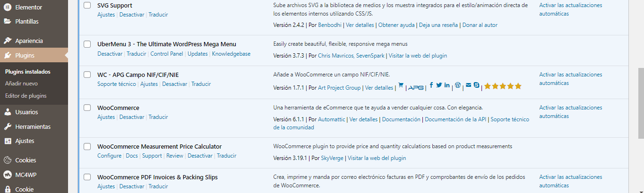Click the Twitter bird icon
Screen dimensions: 644x193
click(x=439, y=85)
